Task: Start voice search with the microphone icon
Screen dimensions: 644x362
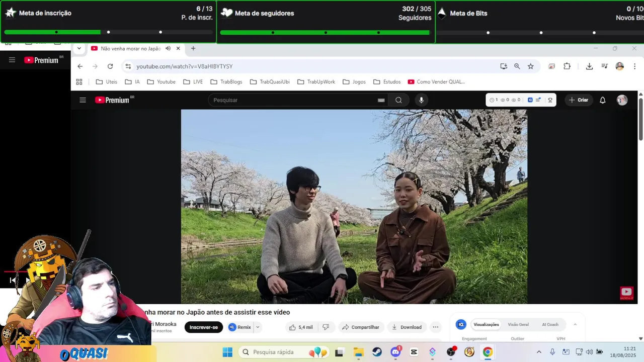Action: click(x=421, y=100)
